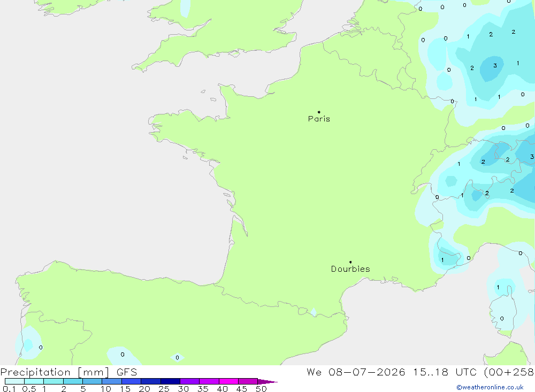The image size is (535, 392).
Task: Pick the purple swatch between 30 and 35
Action: coord(190,381)
